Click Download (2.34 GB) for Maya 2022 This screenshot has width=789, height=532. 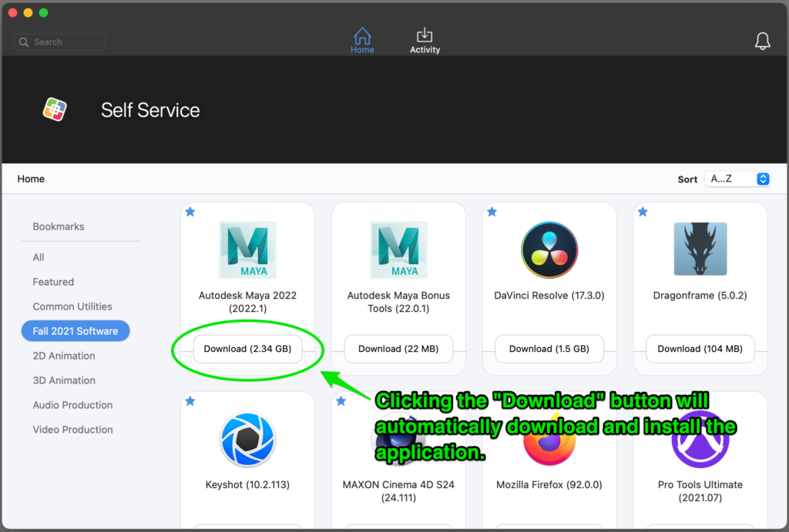tap(247, 349)
